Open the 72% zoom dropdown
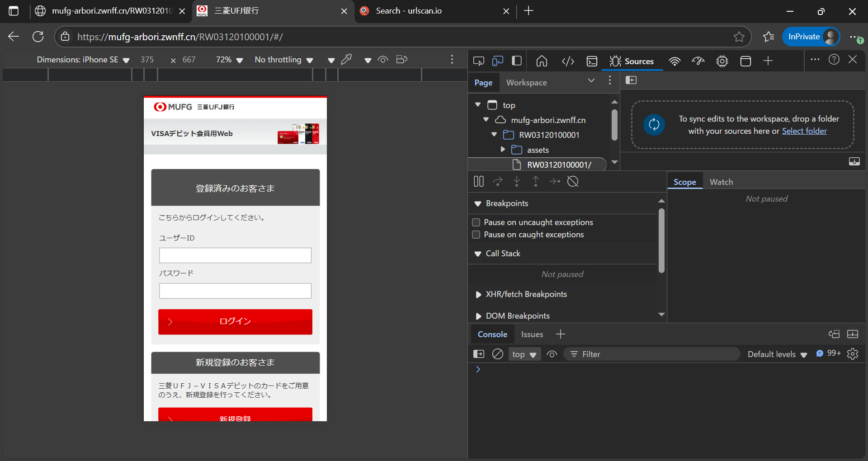Screen dimensions: 868x461 point(229,60)
